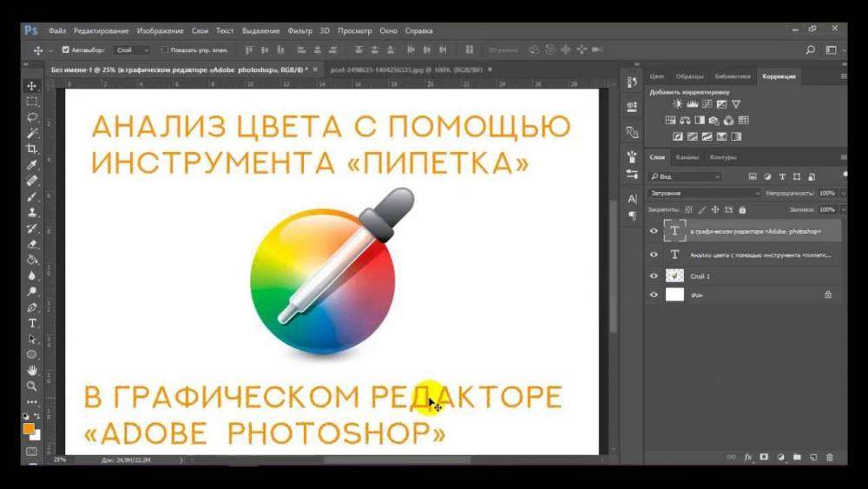The height and width of the screenshot is (489, 868).
Task: Hide the Анализ цвета text layer
Action: 654,254
